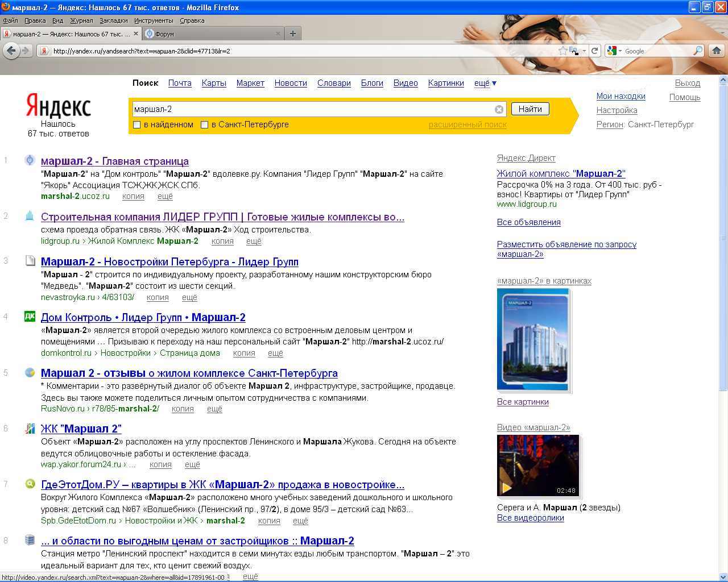The height and width of the screenshot is (582, 728).
Task: Click the Yandex site identity icon in the address bar
Action: point(44,51)
